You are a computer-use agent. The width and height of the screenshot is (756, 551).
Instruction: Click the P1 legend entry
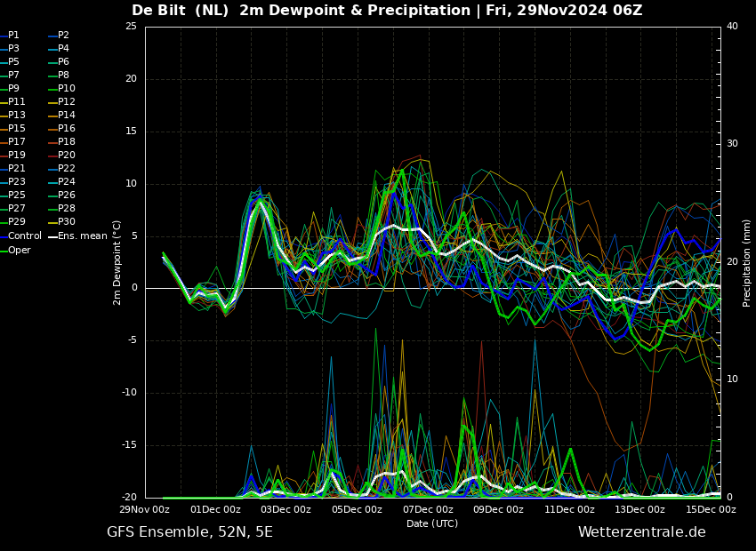(x=13, y=36)
